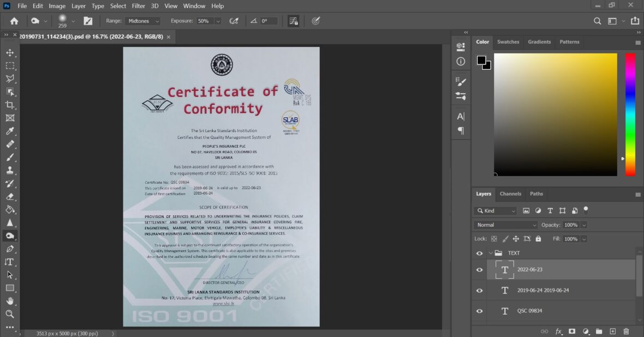
Task: Select the 2019-06-24 layer thumbnail
Action: (x=504, y=290)
